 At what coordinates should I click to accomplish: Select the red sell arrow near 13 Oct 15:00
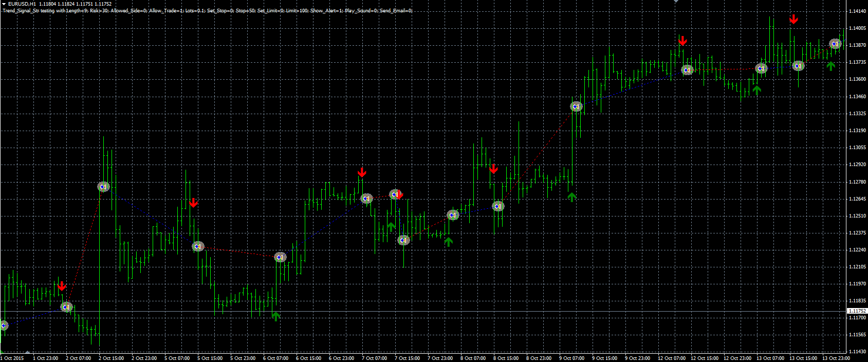[794, 20]
